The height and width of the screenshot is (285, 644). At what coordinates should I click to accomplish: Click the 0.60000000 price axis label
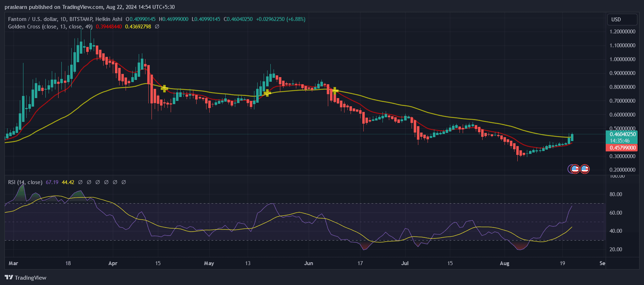coord(622,115)
